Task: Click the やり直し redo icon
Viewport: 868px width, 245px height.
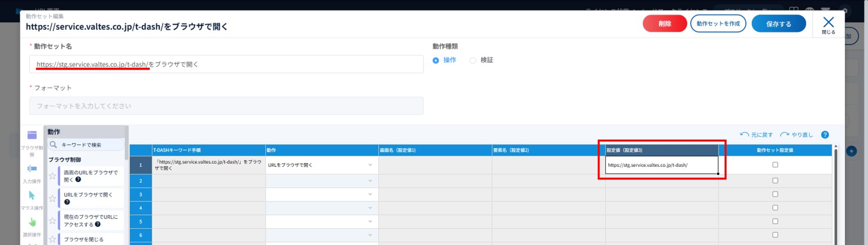Action: tap(784, 135)
